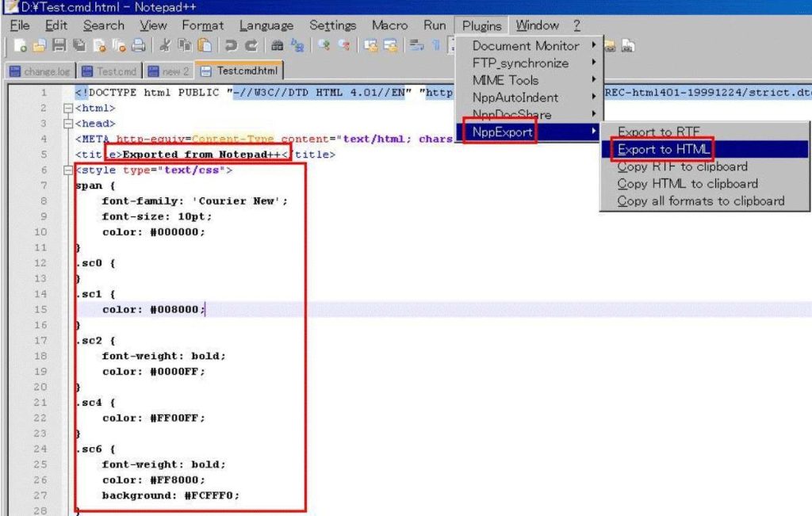812x516 pixels.
Task: Switch to the Test.cmd.html tab
Action: tap(239, 71)
